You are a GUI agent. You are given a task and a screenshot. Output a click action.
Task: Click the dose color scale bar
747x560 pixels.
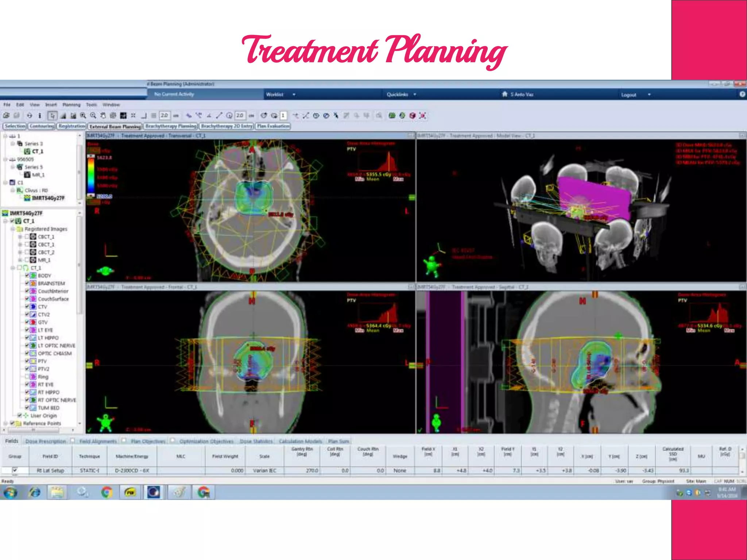(x=90, y=175)
